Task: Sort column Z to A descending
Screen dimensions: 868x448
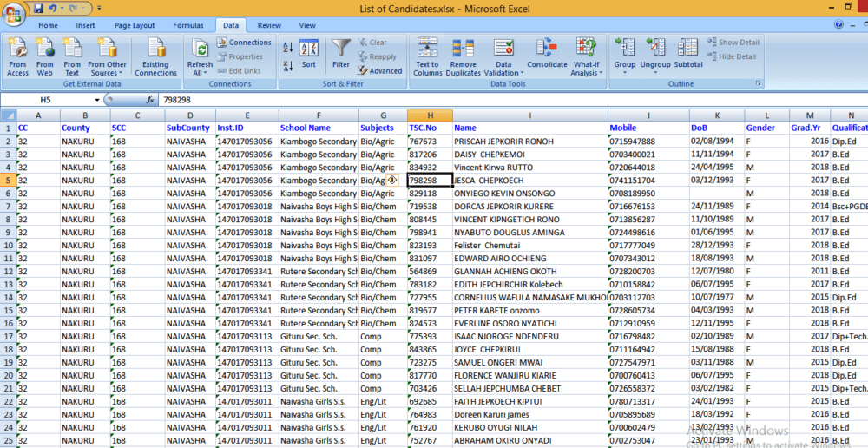Action: pyautogui.click(x=288, y=67)
